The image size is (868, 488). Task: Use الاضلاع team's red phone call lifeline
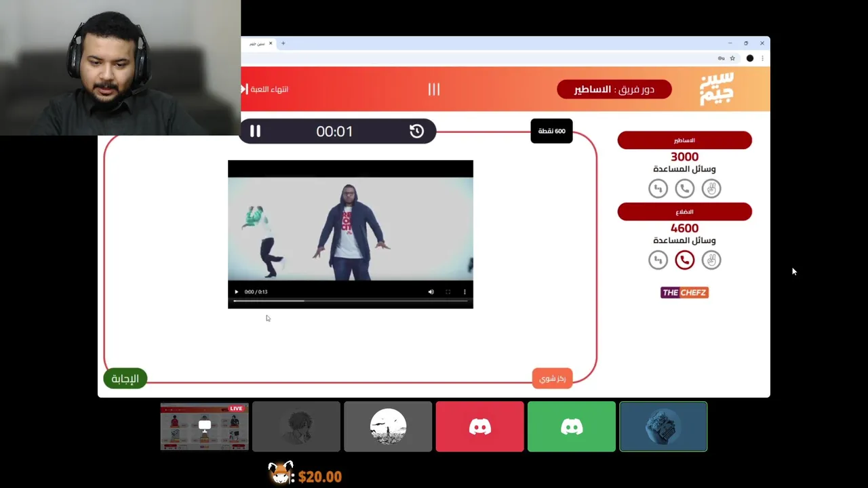684,260
